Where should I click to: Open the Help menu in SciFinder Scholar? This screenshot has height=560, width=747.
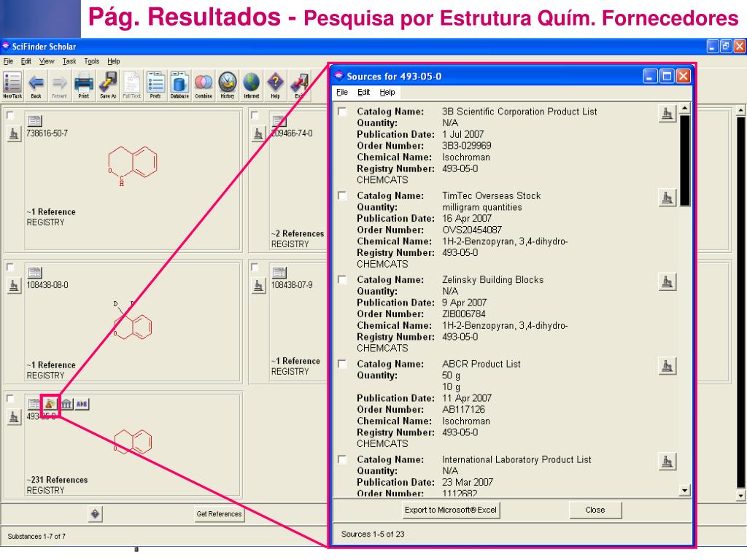(x=113, y=61)
